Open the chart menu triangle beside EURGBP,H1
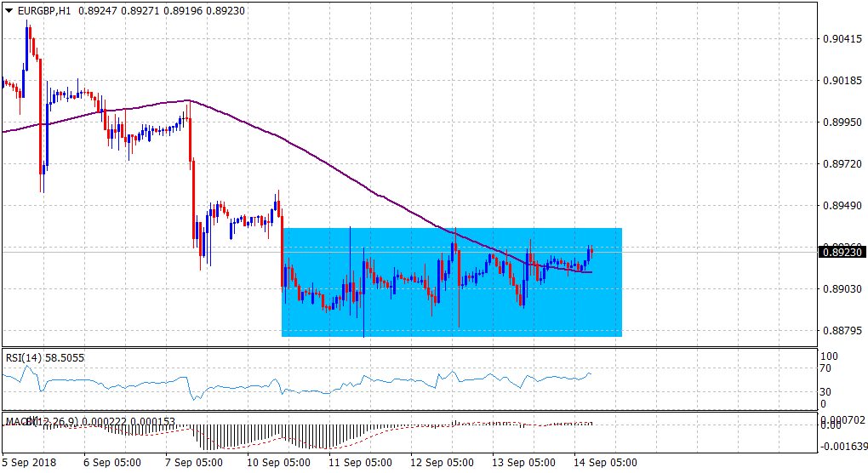 tap(9, 11)
